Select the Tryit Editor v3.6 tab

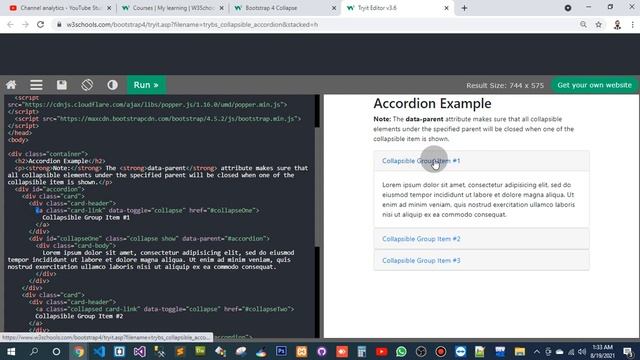pos(398,8)
